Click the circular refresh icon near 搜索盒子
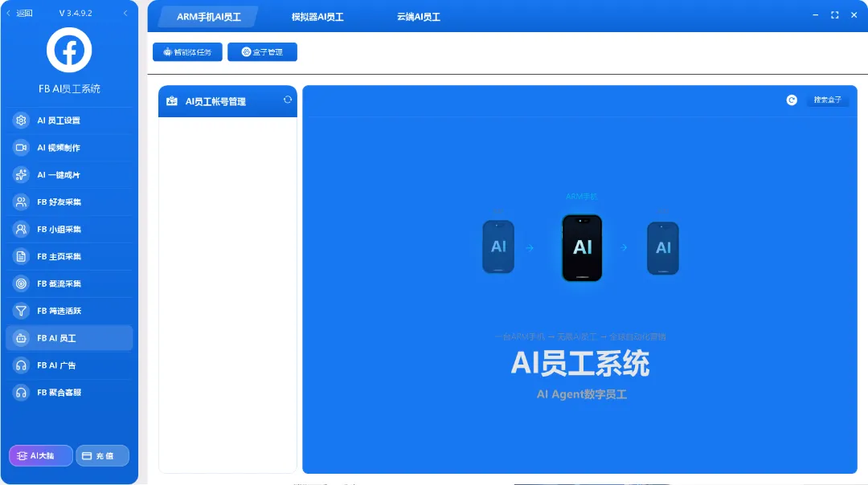The image size is (868, 485). [x=791, y=100]
